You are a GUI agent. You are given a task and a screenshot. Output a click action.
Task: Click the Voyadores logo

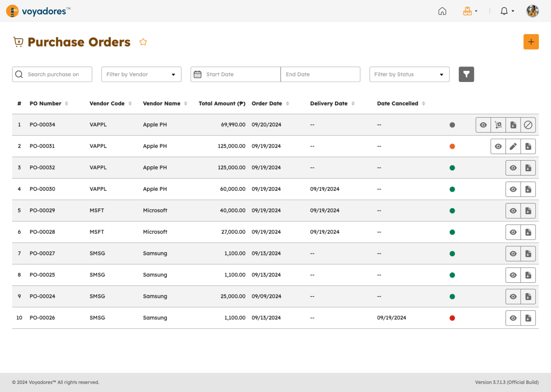click(x=38, y=11)
